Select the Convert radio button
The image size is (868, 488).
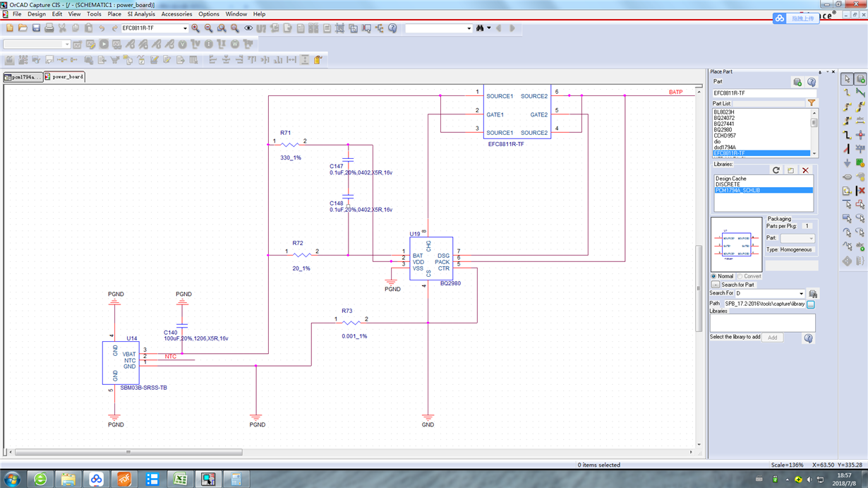739,276
